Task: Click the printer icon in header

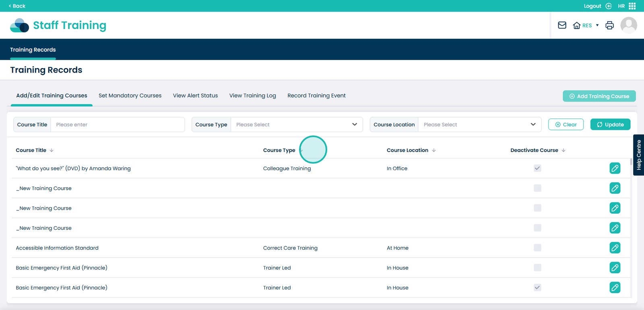Action: pyautogui.click(x=609, y=25)
